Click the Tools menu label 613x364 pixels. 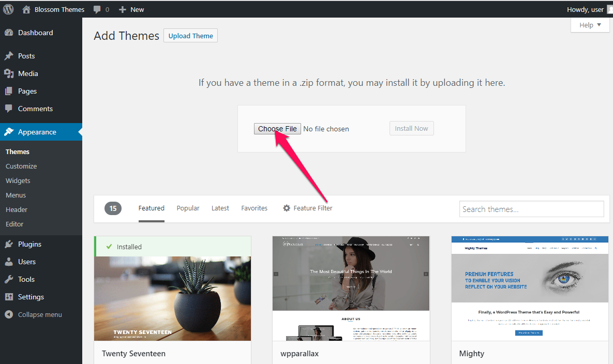point(26,279)
